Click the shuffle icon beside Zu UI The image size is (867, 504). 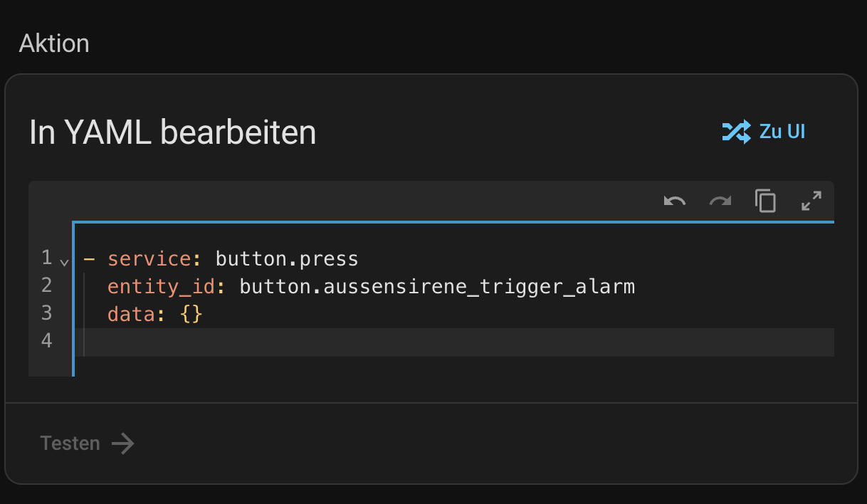click(736, 132)
